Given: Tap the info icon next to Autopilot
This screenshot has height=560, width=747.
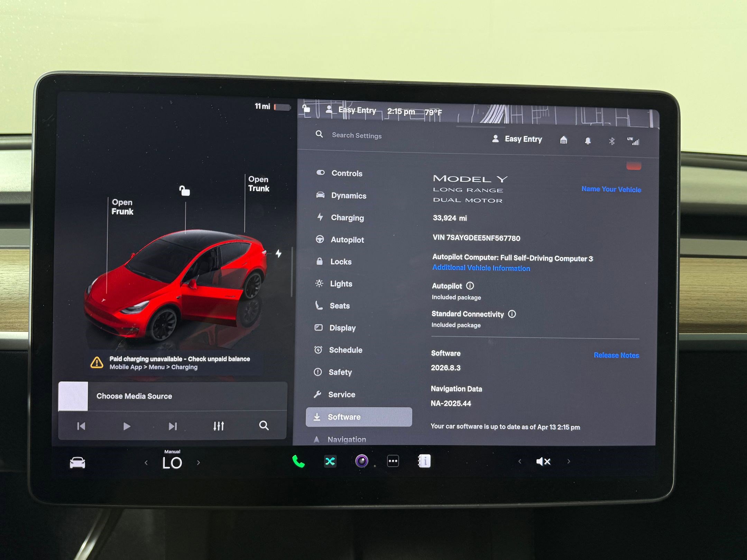Looking at the screenshot, I should (470, 286).
